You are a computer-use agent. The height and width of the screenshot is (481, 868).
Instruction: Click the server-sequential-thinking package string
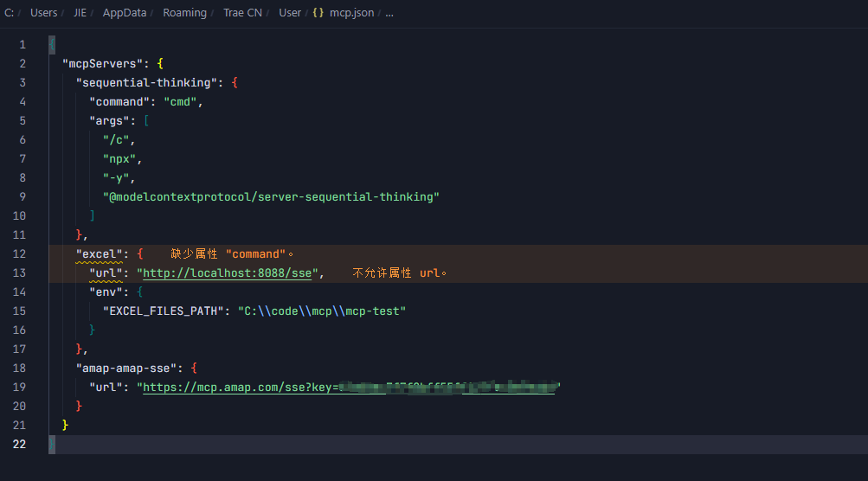point(271,197)
